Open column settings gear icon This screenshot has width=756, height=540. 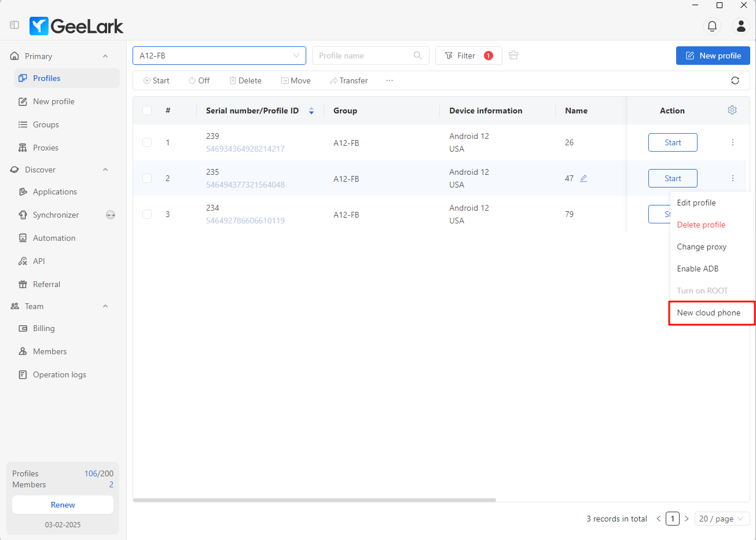coord(732,110)
